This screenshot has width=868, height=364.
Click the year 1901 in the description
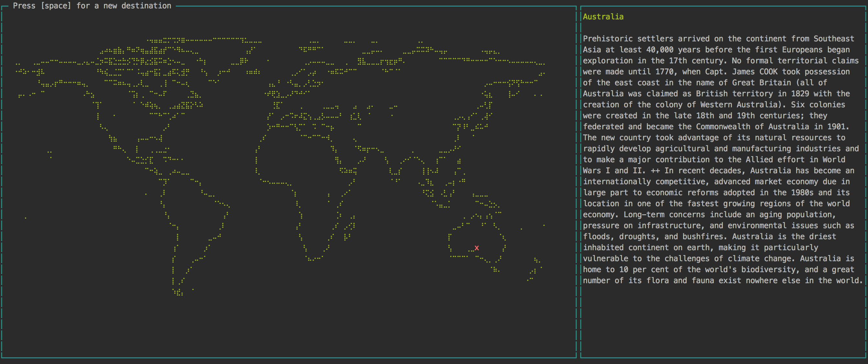[836, 127]
